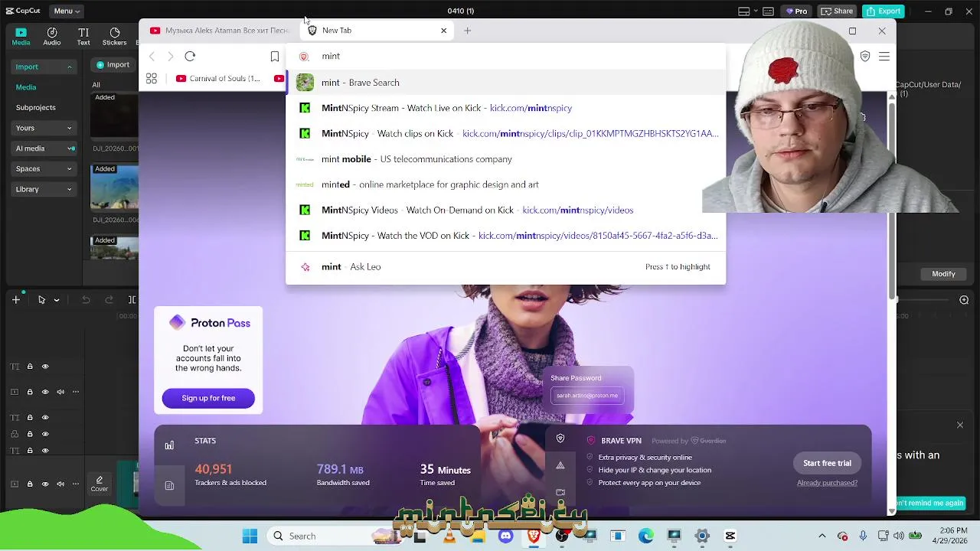Switch to CapCut Audio tab
Image resolution: width=980 pixels, height=551 pixels.
click(x=51, y=36)
